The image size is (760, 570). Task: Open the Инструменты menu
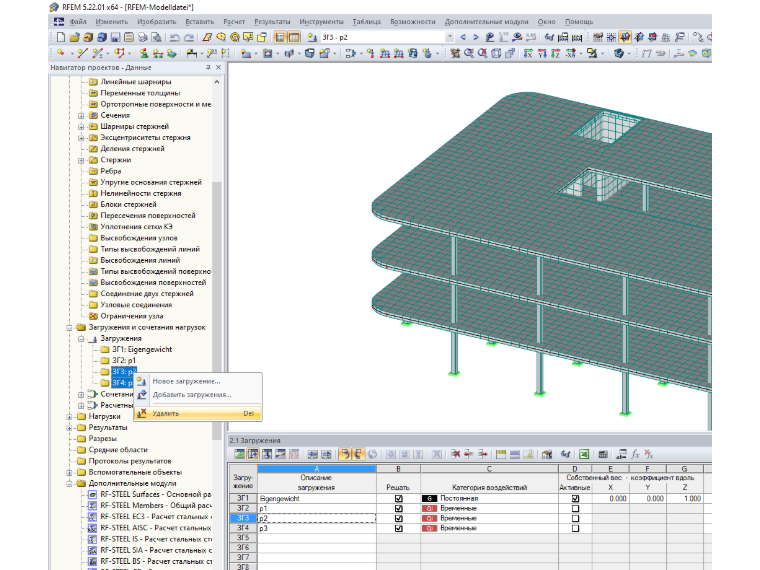coord(321,22)
